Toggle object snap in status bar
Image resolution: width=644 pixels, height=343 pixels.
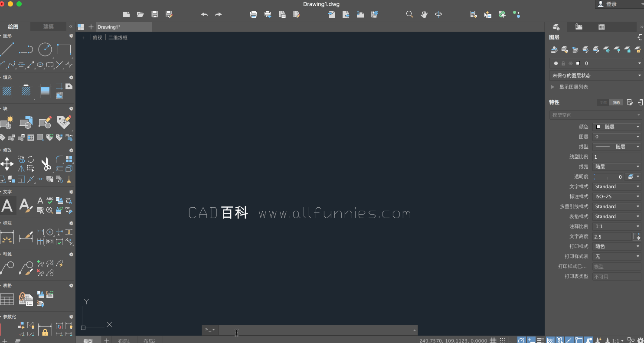(579, 340)
